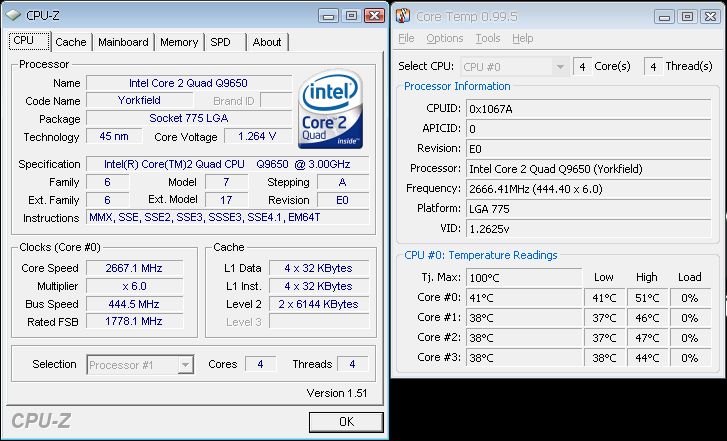Close the CPU-Z window
The image size is (727, 441).
374,16
